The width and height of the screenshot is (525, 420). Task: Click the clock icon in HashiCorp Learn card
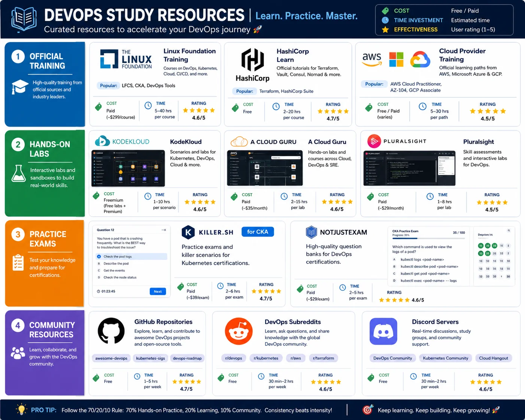click(x=276, y=107)
